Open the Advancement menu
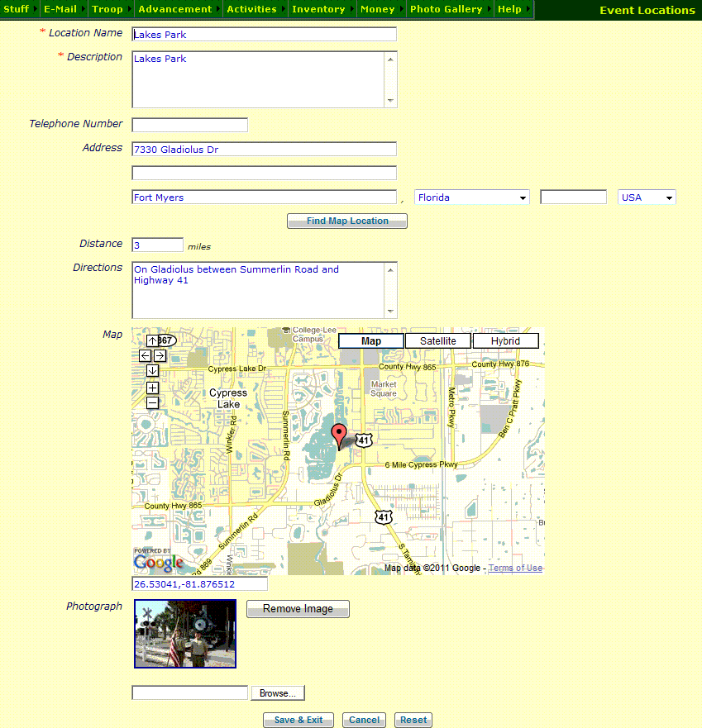 pos(179,9)
